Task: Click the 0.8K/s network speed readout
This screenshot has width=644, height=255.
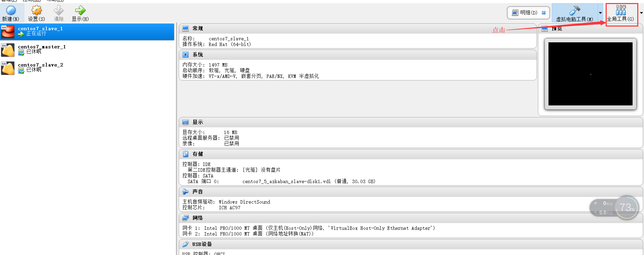Action: [x=606, y=213]
